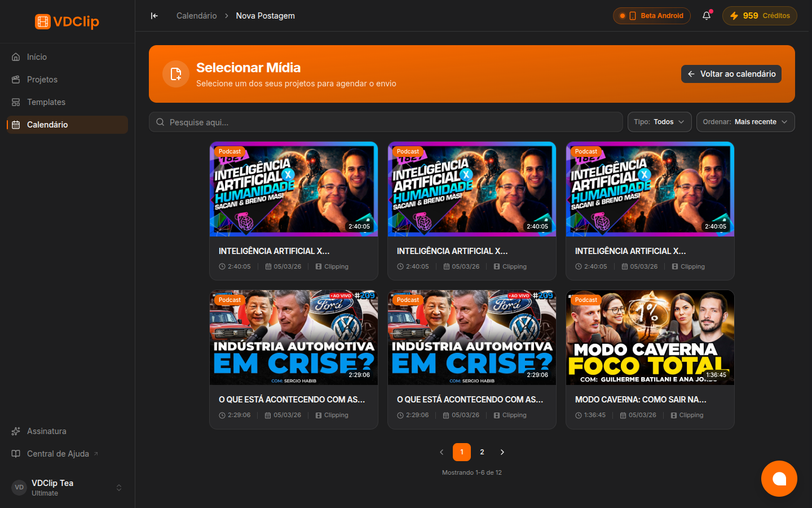Screen dimensions: 812x508
Task: Click Voltar ao calendário button
Action: click(731, 74)
